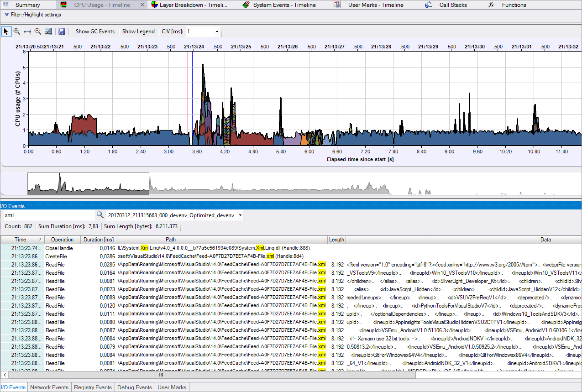Toggle Show GC Events
This screenshot has width=582, height=392.
coord(94,31)
